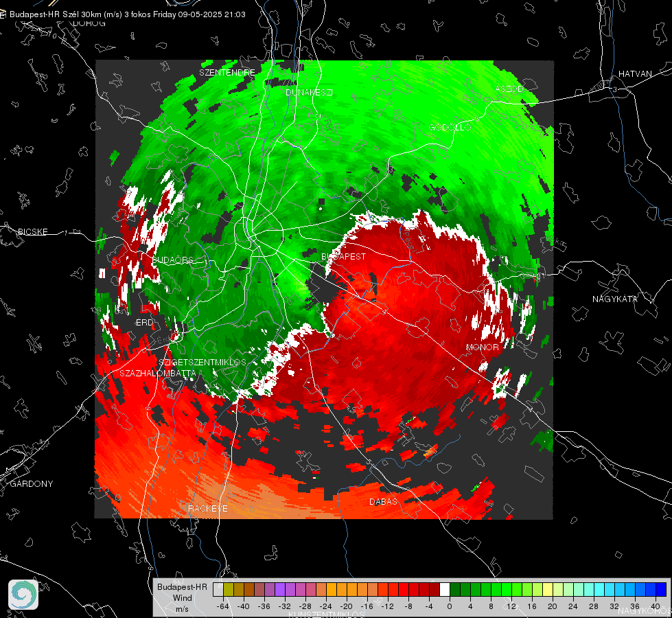Pick the deep blue swatch above 40
672x618 pixels.
pyautogui.click(x=661, y=589)
